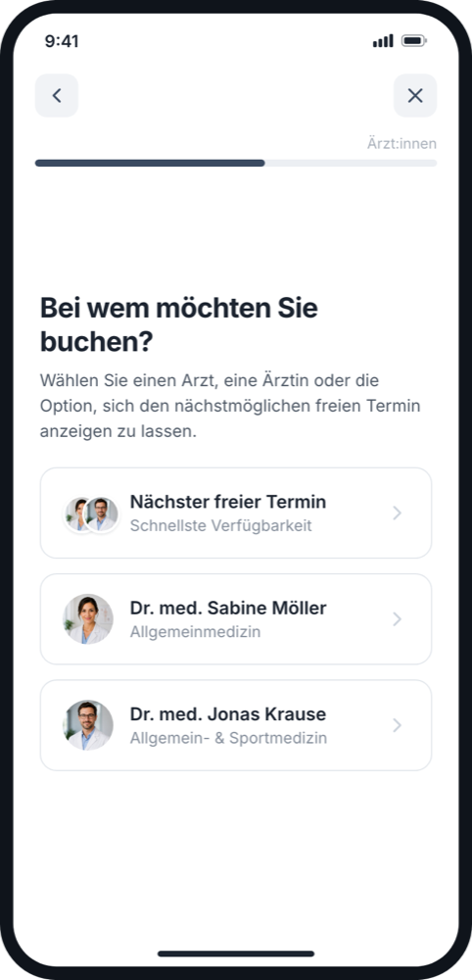The image size is (472, 980).
Task: Click the Allgemein- & Sportmedizin specialty text
Action: click(228, 738)
